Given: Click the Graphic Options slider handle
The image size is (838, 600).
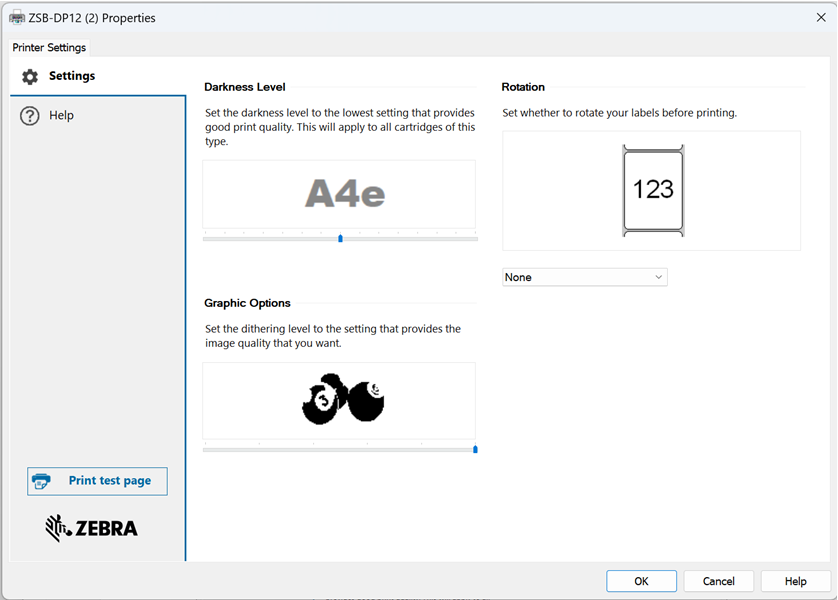Looking at the screenshot, I should tap(474, 449).
